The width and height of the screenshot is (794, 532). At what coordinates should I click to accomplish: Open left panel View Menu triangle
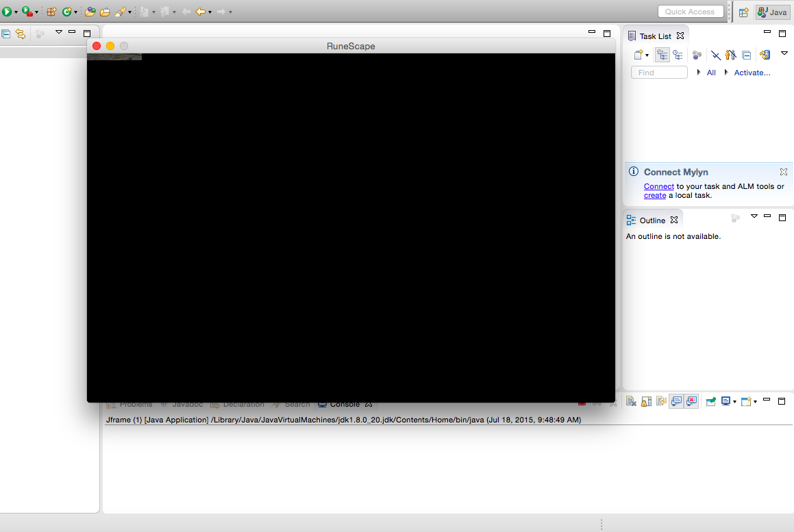[59, 32]
